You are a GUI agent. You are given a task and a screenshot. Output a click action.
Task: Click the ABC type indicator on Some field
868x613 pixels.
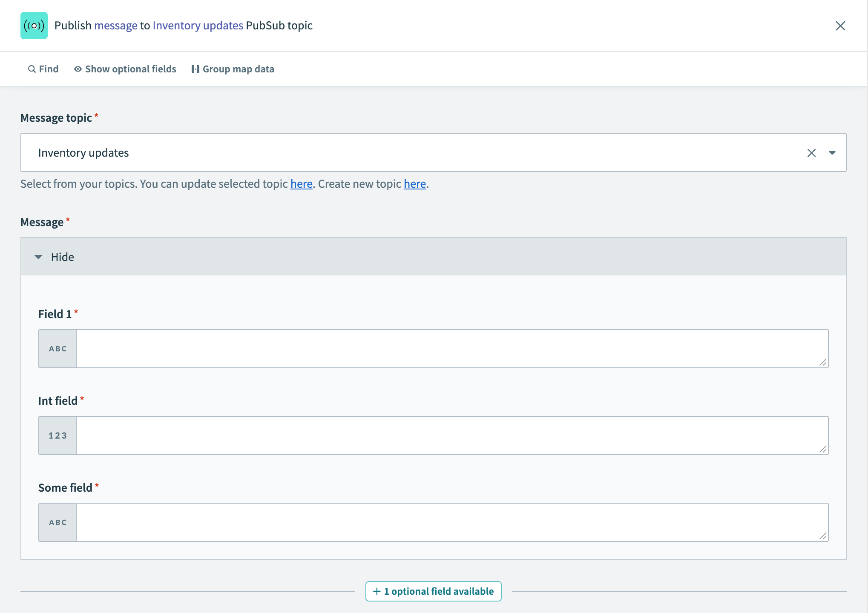(57, 522)
